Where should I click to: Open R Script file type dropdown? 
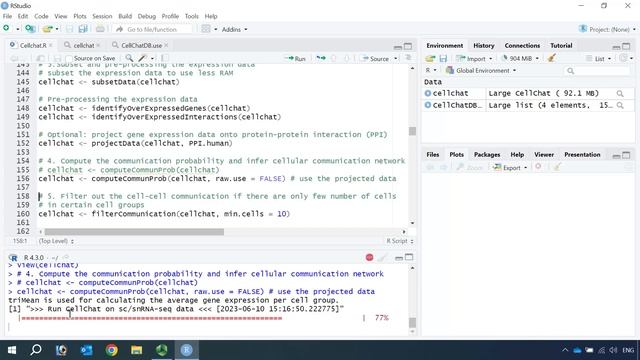pos(400,241)
